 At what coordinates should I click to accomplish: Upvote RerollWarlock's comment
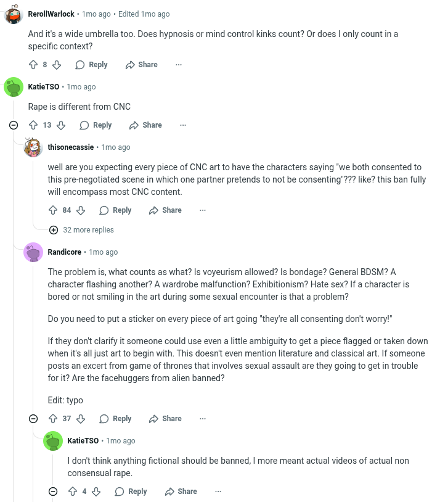pyautogui.click(x=33, y=65)
